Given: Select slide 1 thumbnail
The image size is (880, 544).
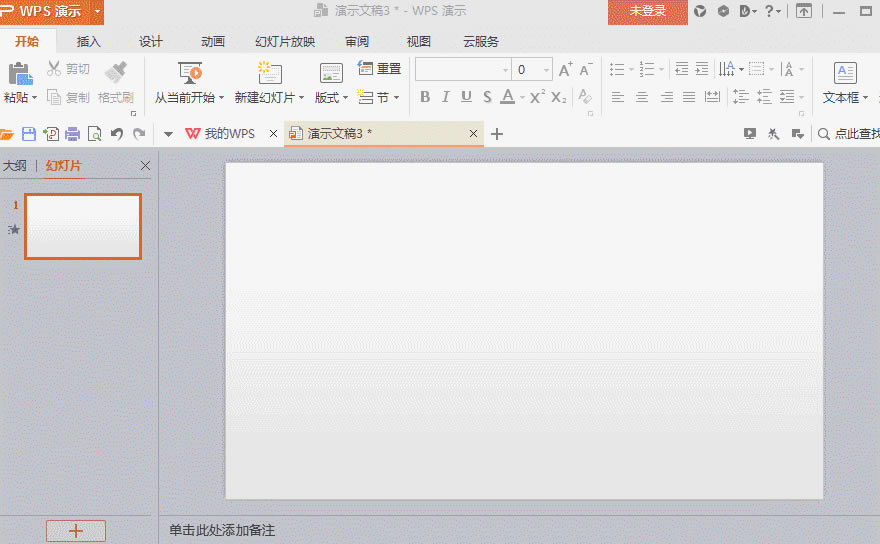Looking at the screenshot, I should (x=83, y=226).
